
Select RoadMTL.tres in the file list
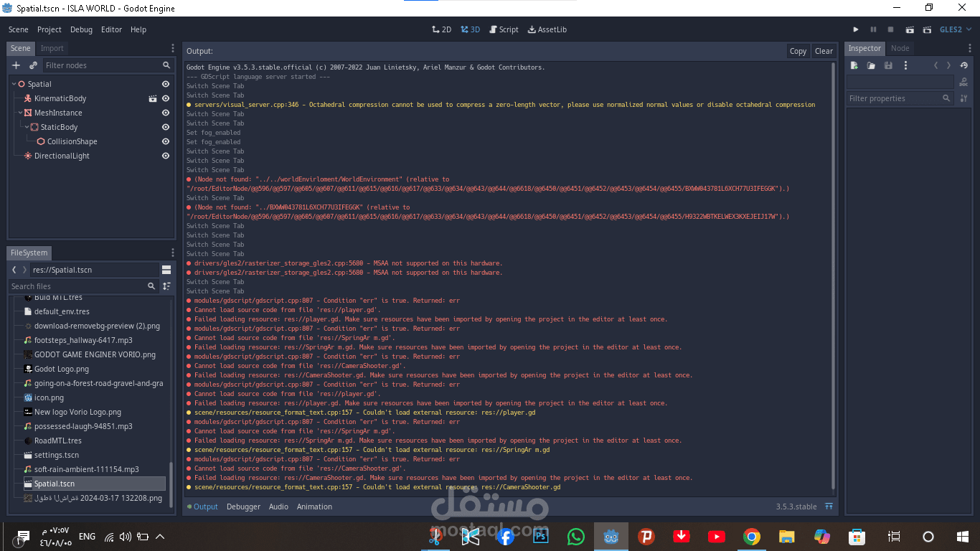point(58,441)
